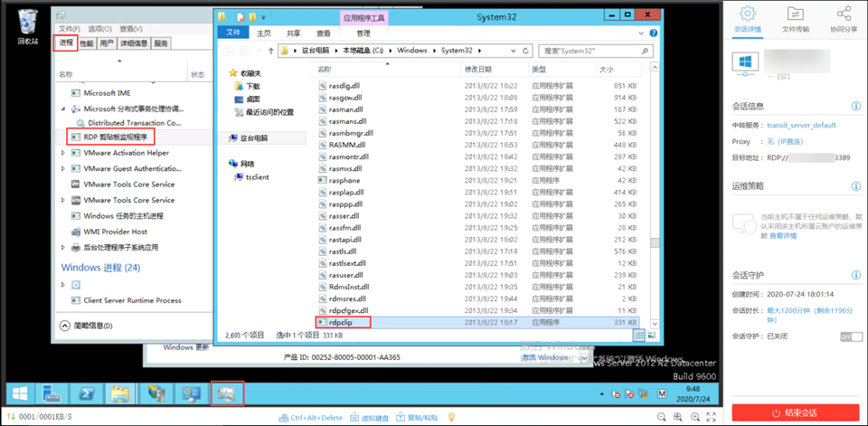Switch to 详细信息 tab in Task Manager
Image resolution: width=868 pixels, height=426 pixels.
click(134, 43)
